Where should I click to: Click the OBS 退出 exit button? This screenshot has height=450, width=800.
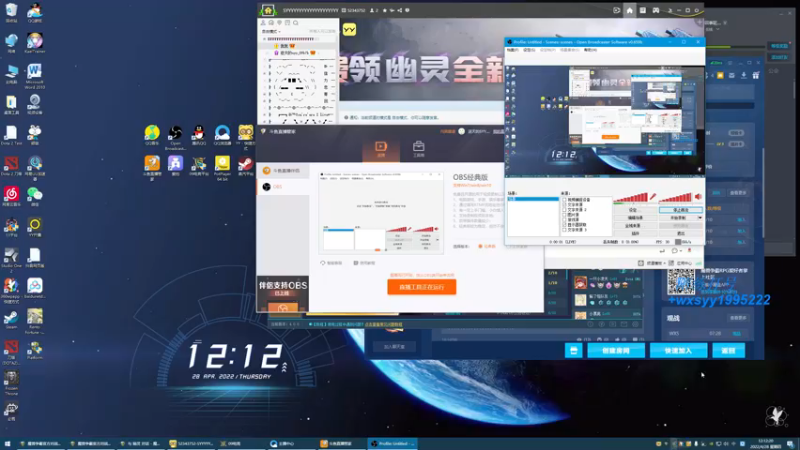681,234
